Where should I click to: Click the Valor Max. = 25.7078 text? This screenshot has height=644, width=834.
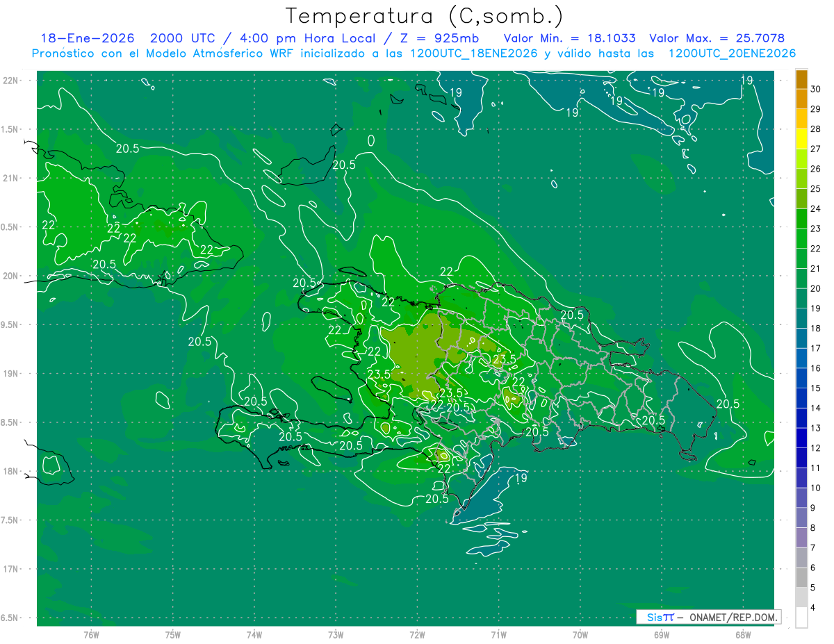point(717,38)
